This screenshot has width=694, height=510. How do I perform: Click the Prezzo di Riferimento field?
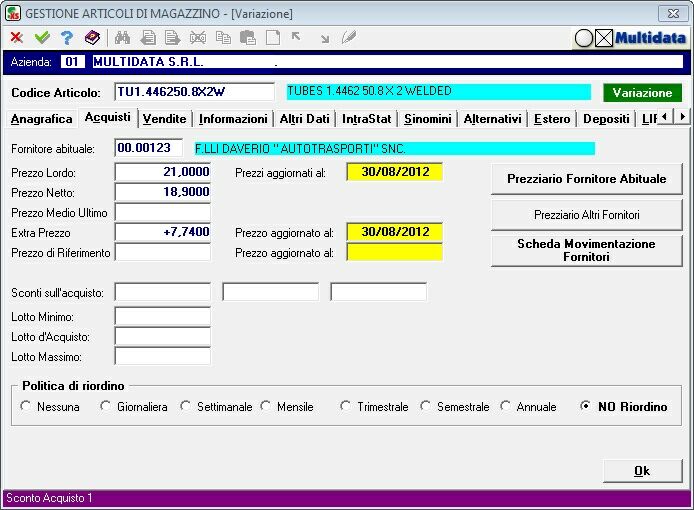162,252
